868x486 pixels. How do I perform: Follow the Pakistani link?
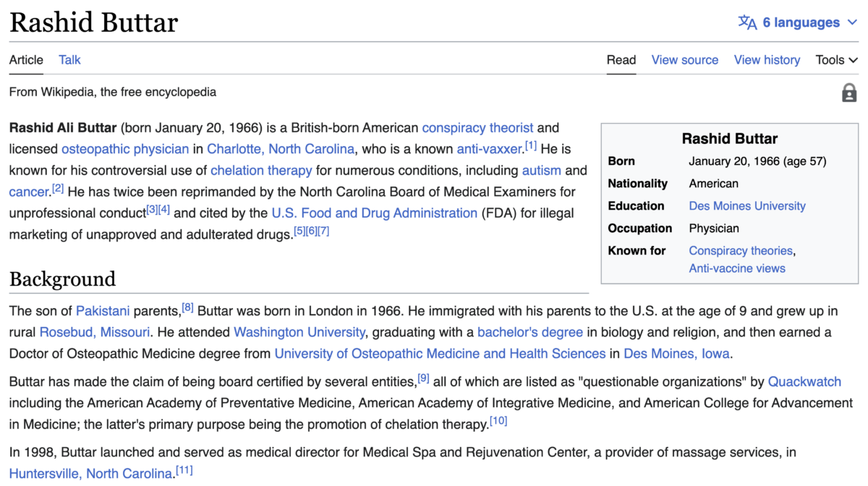click(103, 312)
